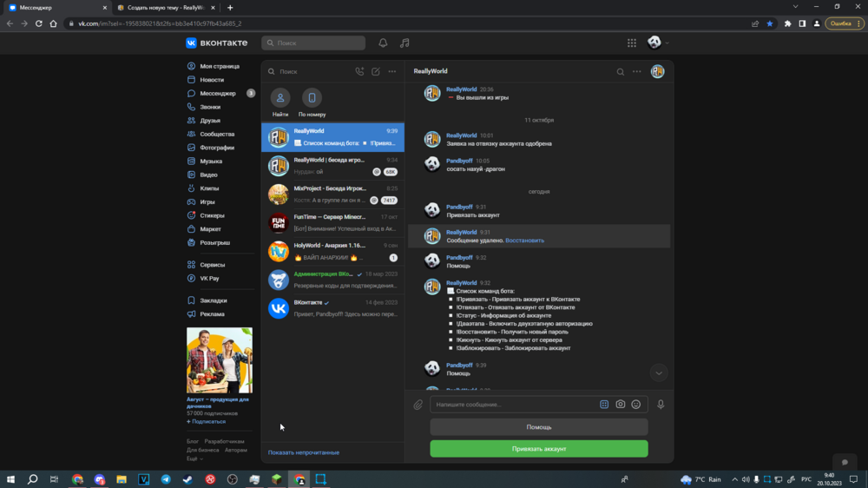This screenshot has width=868, height=488.
Task: Click Показать непрочитанные link
Action: coord(303,452)
